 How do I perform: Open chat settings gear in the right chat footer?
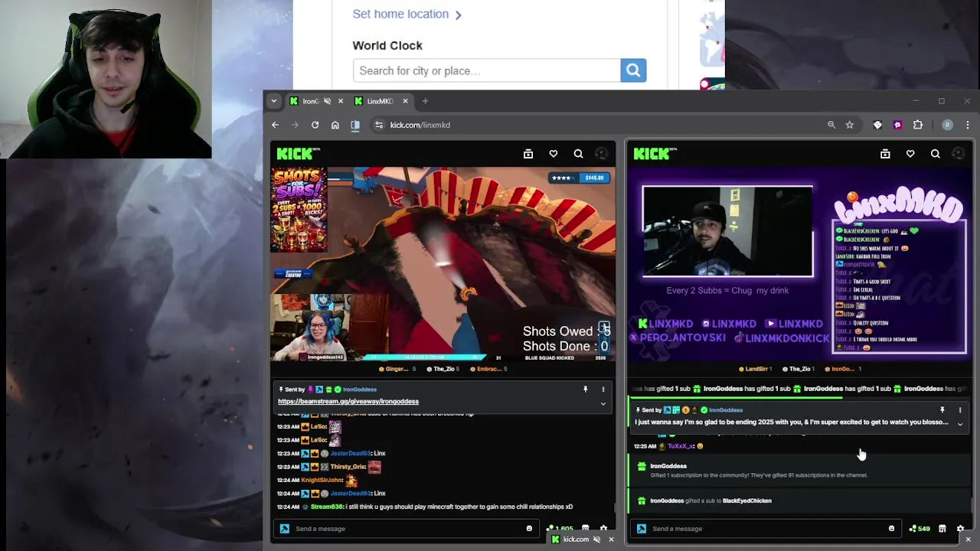(x=960, y=529)
